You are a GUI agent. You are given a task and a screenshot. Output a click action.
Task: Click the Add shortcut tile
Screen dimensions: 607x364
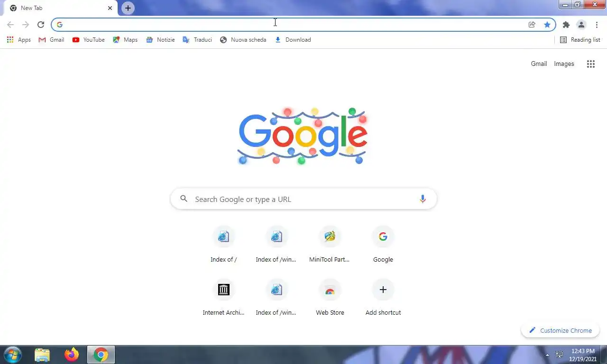coord(383,298)
